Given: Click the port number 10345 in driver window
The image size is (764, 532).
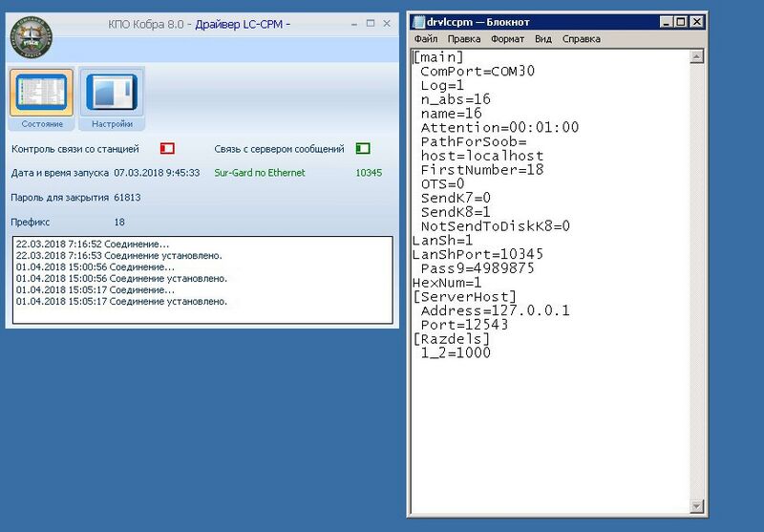Looking at the screenshot, I should (368, 173).
